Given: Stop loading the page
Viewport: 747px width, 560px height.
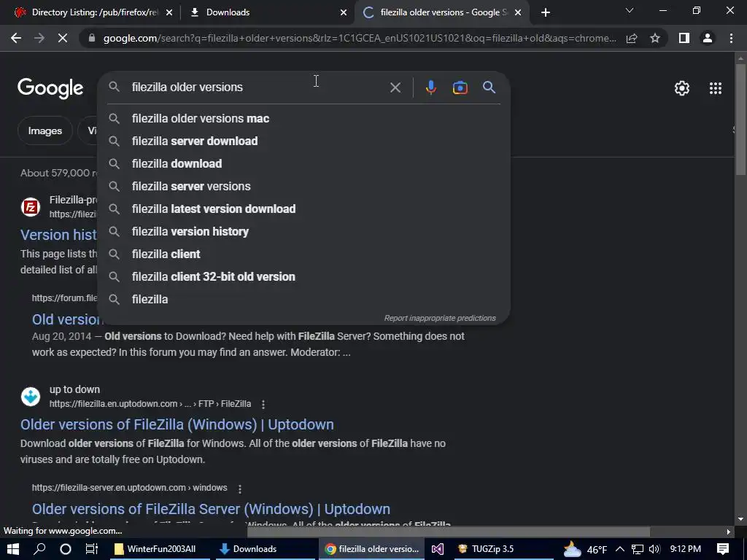Looking at the screenshot, I should 63,38.
